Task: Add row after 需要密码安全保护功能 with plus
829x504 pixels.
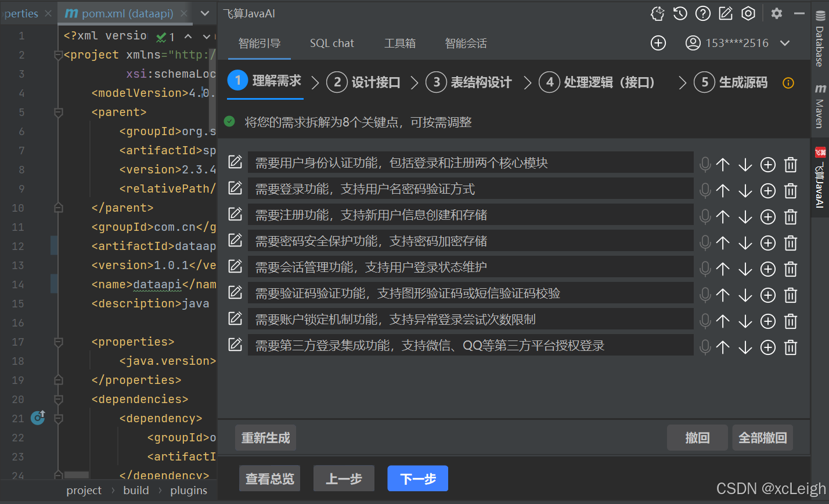Action: (768, 243)
